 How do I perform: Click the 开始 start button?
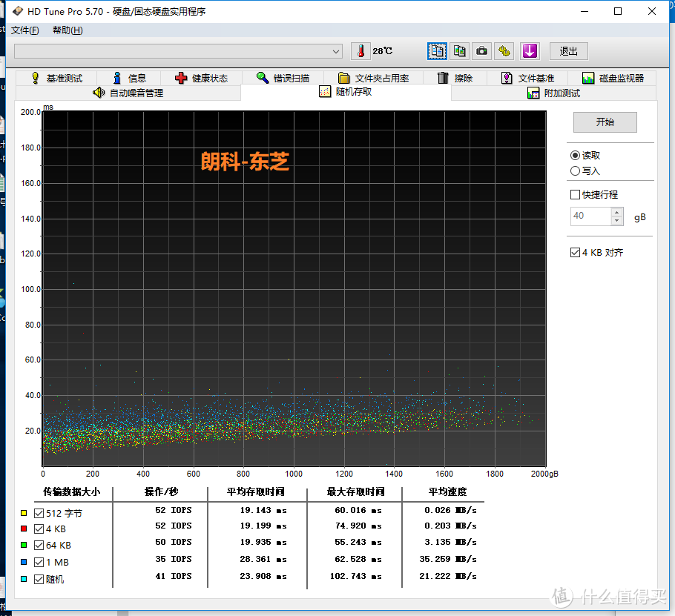(605, 122)
